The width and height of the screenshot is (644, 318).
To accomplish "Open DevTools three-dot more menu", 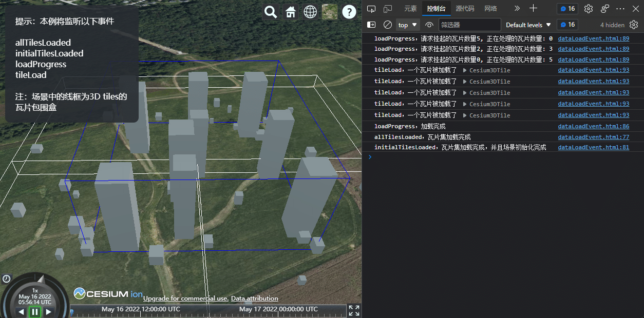I will [620, 9].
